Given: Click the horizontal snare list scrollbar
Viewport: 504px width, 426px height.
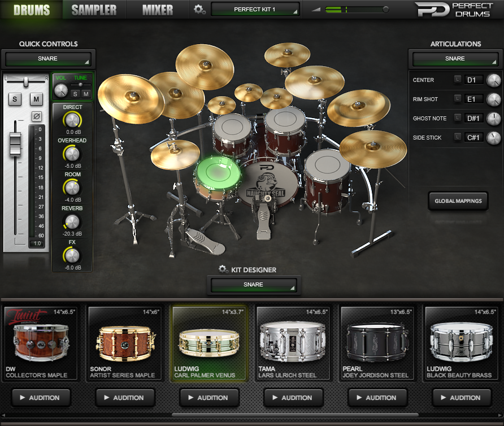Looking at the screenshot, I should [x=295, y=415].
